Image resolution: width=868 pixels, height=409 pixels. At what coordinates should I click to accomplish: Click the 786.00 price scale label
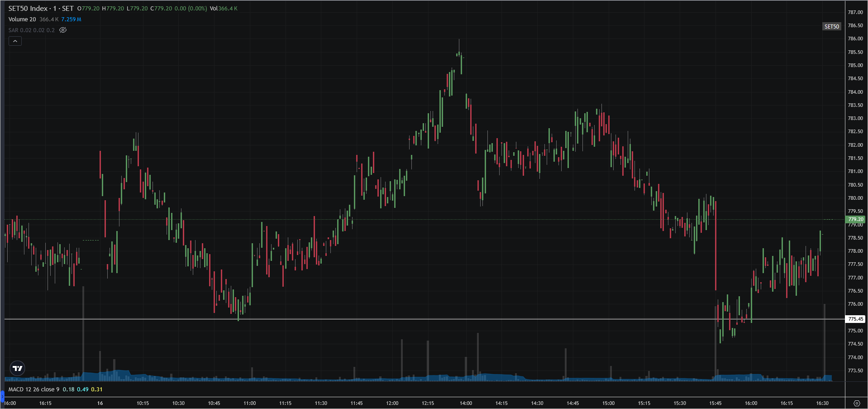[855, 39]
